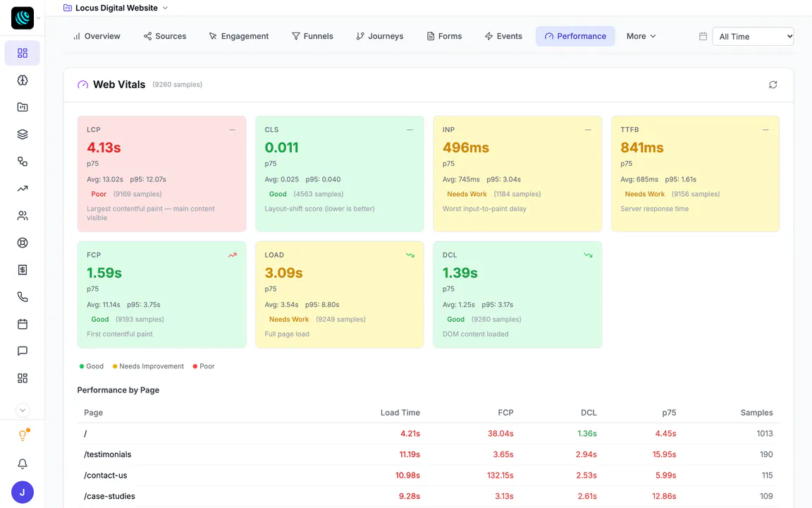Click the green Good legend dot
Viewport: 812px width, 508px height.
[x=81, y=366]
